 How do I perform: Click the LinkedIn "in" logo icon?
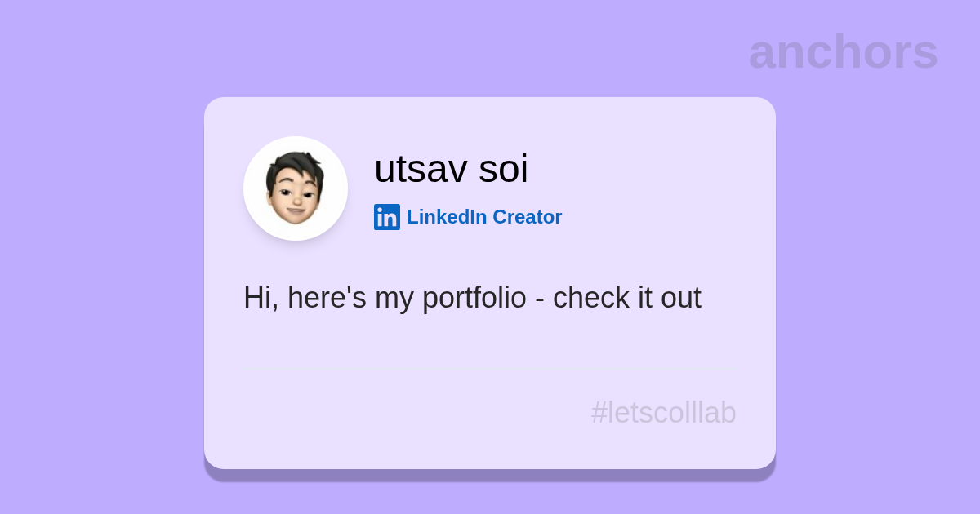(387, 217)
